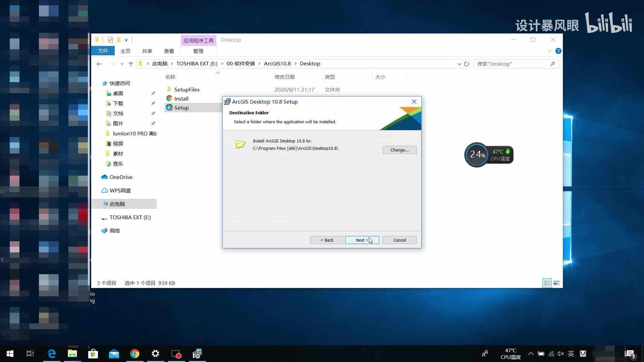Image resolution: width=644 pixels, height=362 pixels.
Task: Open 下载 in the navigation pane
Action: point(118,103)
